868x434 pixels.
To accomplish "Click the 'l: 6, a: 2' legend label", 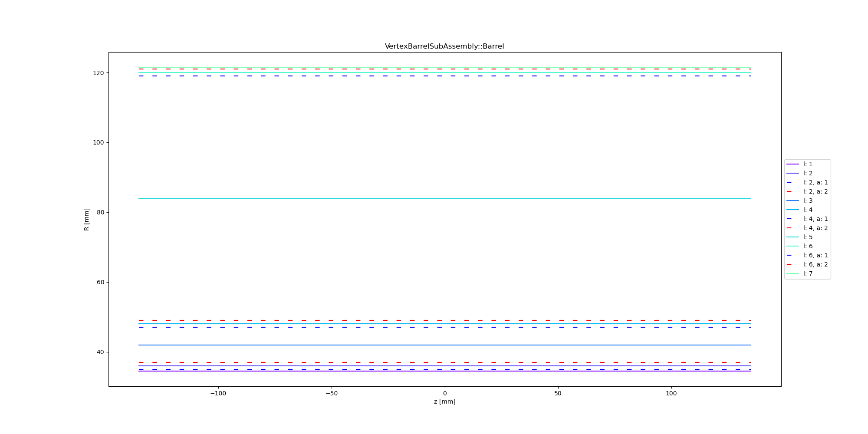I will click(x=815, y=264).
